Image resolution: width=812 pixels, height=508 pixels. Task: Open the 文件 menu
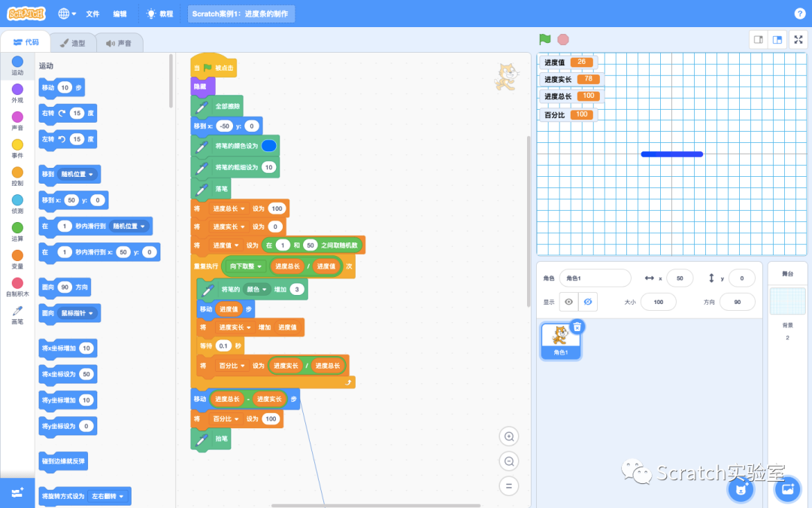click(92, 14)
